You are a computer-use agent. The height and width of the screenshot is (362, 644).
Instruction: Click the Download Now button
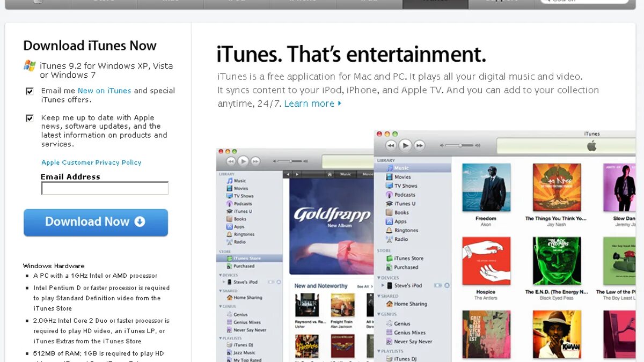pos(96,222)
